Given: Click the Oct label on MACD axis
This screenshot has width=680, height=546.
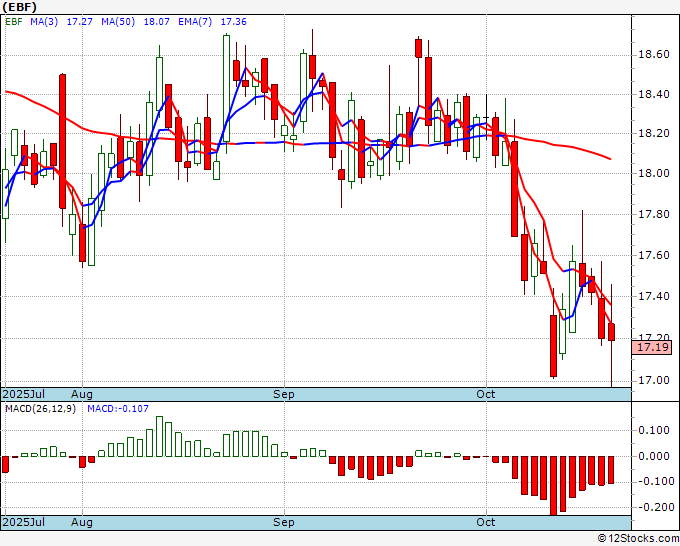Looking at the screenshot, I should pos(486,522).
